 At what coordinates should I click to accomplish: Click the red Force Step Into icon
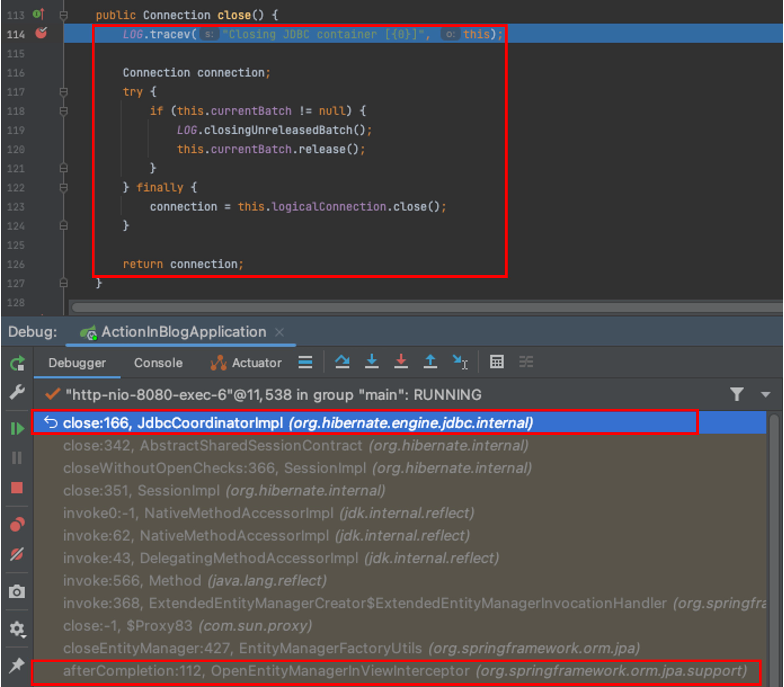[401, 361]
